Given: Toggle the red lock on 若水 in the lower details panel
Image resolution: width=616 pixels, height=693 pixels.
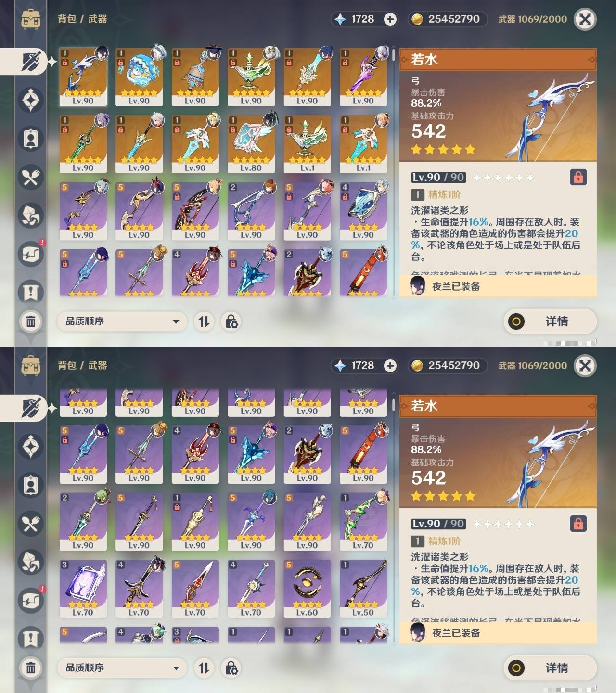Looking at the screenshot, I should coord(578,524).
